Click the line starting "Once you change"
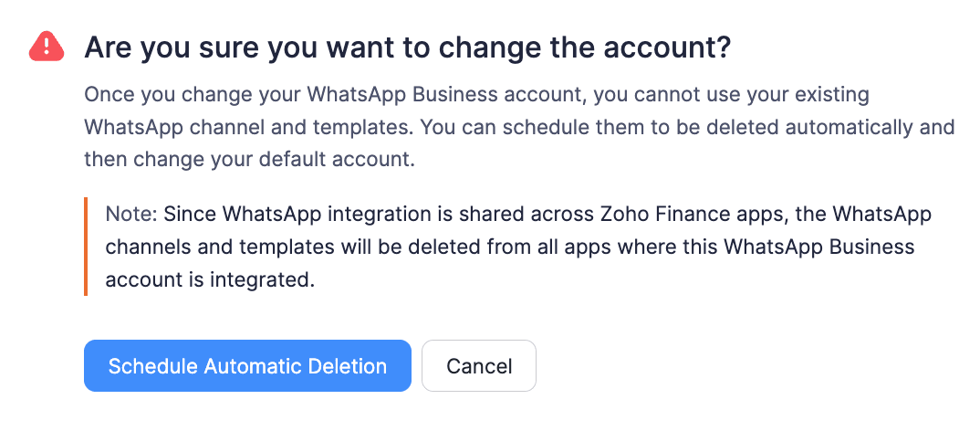The height and width of the screenshot is (431, 980). [x=474, y=94]
